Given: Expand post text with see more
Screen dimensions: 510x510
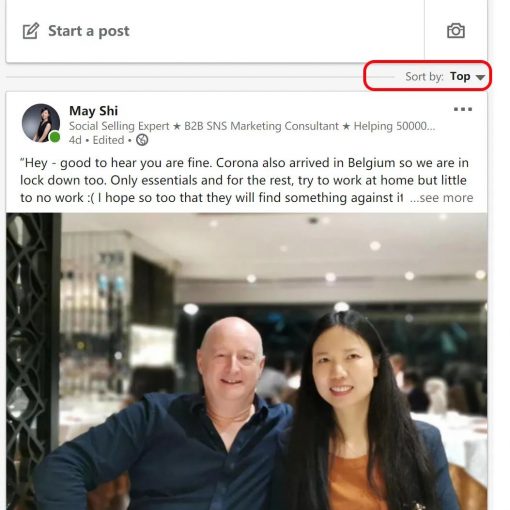Looking at the screenshot, I should coord(441,198).
